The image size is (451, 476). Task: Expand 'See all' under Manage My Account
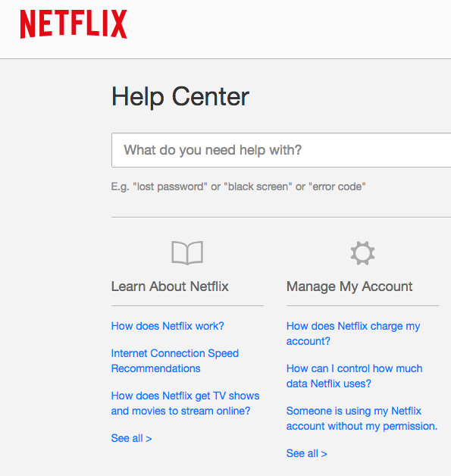point(307,453)
